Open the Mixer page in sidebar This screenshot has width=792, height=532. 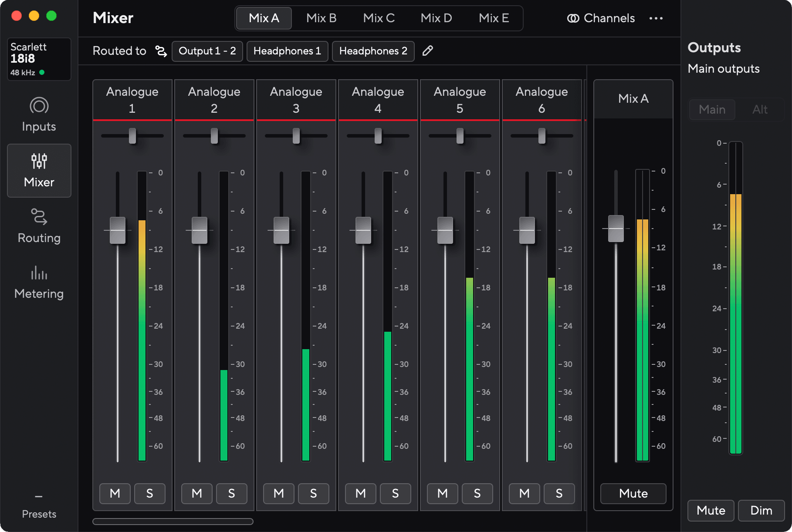[x=39, y=171]
